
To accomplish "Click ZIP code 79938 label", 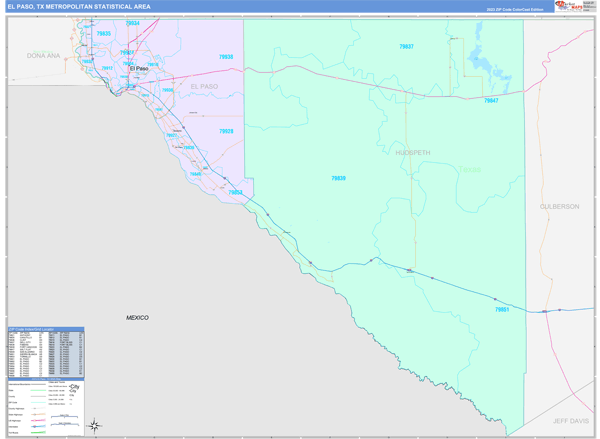I will coord(226,57).
